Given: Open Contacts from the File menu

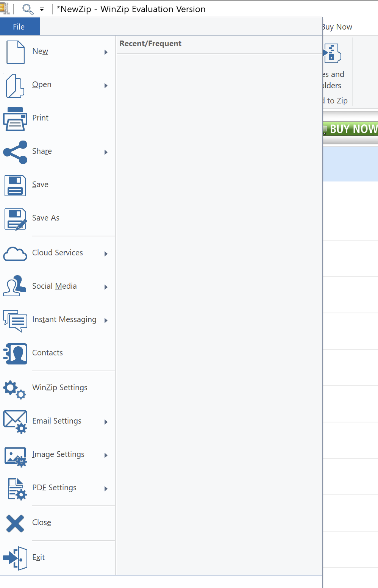Looking at the screenshot, I should 58,354.
